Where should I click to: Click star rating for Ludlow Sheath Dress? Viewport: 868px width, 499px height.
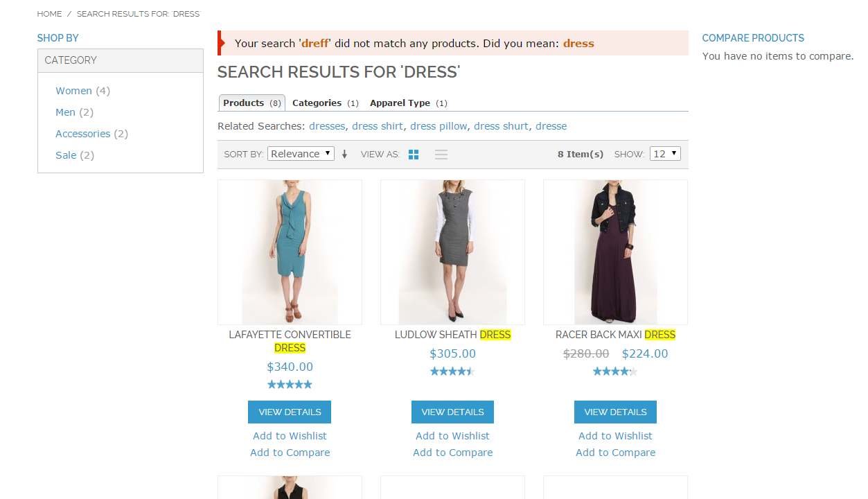click(x=452, y=371)
